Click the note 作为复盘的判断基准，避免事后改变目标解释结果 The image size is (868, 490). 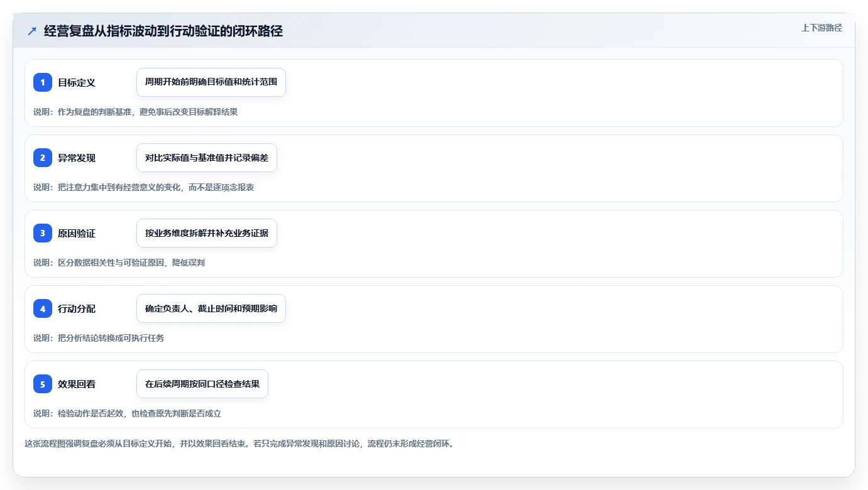click(x=136, y=112)
